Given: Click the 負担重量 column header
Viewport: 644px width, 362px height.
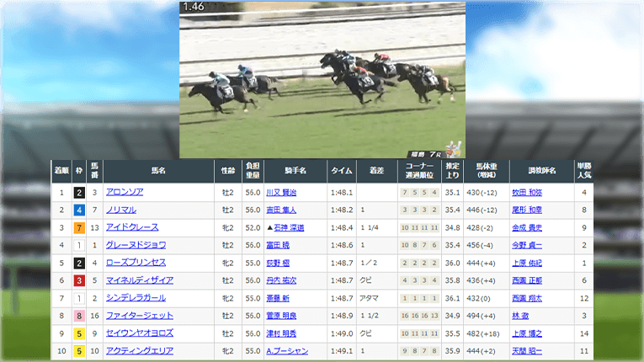Looking at the screenshot, I should point(253,171).
